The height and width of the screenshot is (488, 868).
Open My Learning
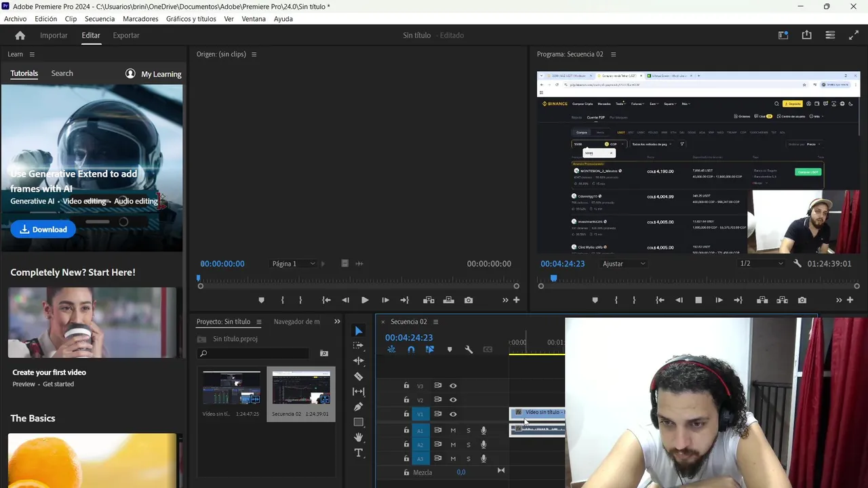(153, 74)
